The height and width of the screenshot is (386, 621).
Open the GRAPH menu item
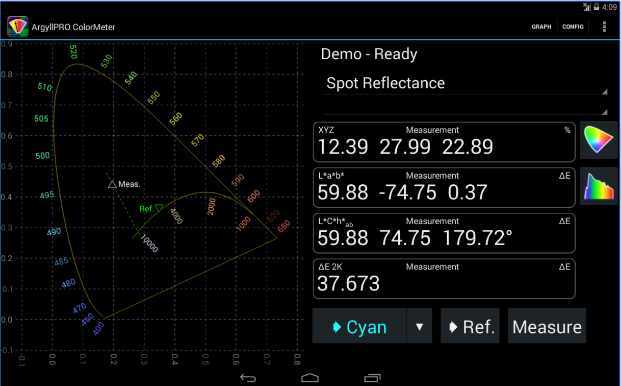click(541, 27)
